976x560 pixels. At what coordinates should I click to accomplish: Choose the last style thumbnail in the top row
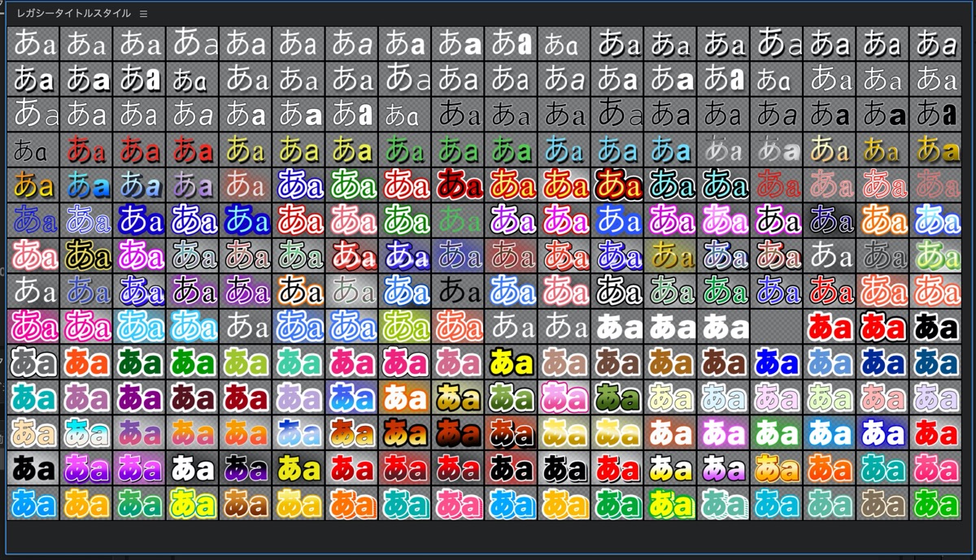pyautogui.click(x=936, y=44)
